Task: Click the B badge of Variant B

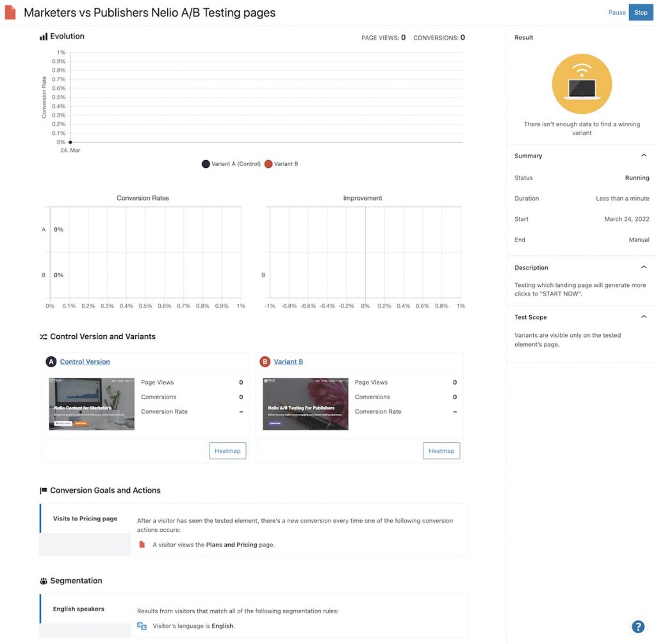Action: click(x=265, y=362)
